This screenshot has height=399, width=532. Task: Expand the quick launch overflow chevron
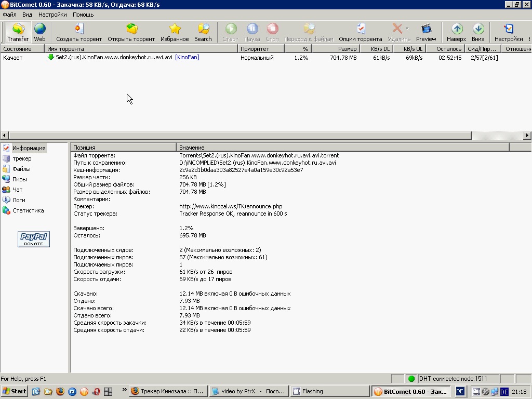(x=125, y=390)
